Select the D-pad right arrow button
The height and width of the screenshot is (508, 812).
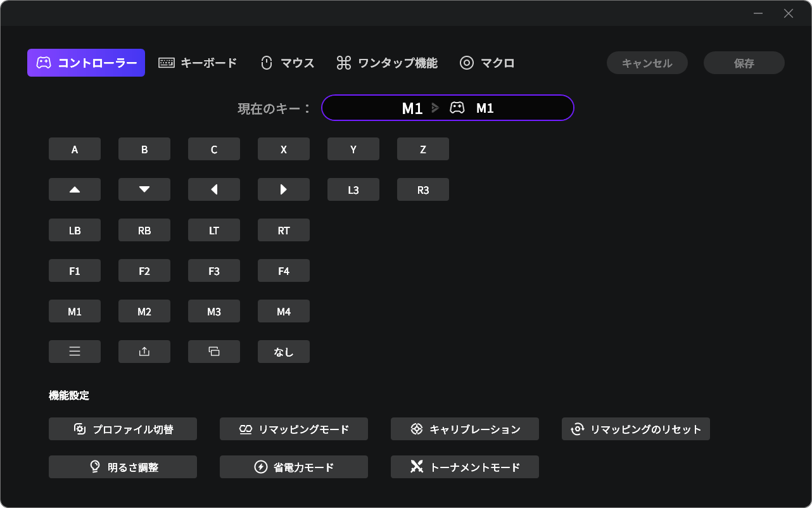click(284, 189)
